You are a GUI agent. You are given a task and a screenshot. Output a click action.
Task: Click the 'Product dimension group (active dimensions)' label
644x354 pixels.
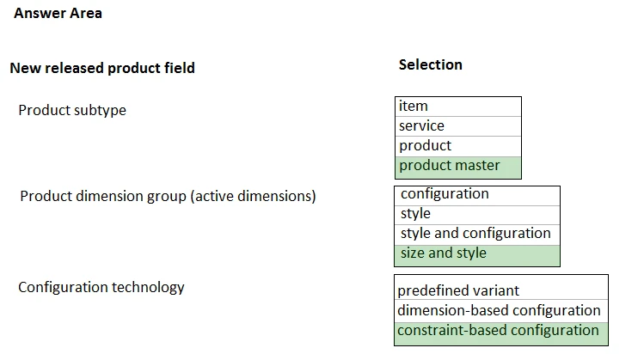tap(168, 197)
